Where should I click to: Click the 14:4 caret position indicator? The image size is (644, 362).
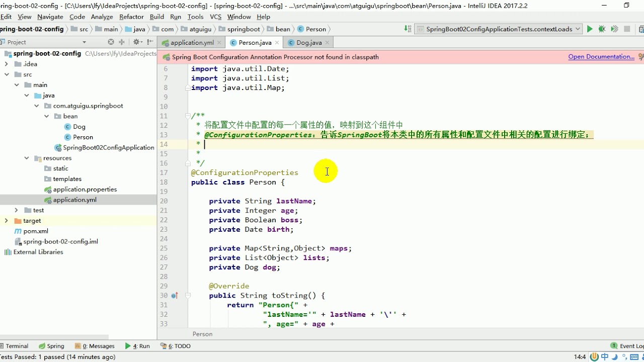pyautogui.click(x=580, y=357)
